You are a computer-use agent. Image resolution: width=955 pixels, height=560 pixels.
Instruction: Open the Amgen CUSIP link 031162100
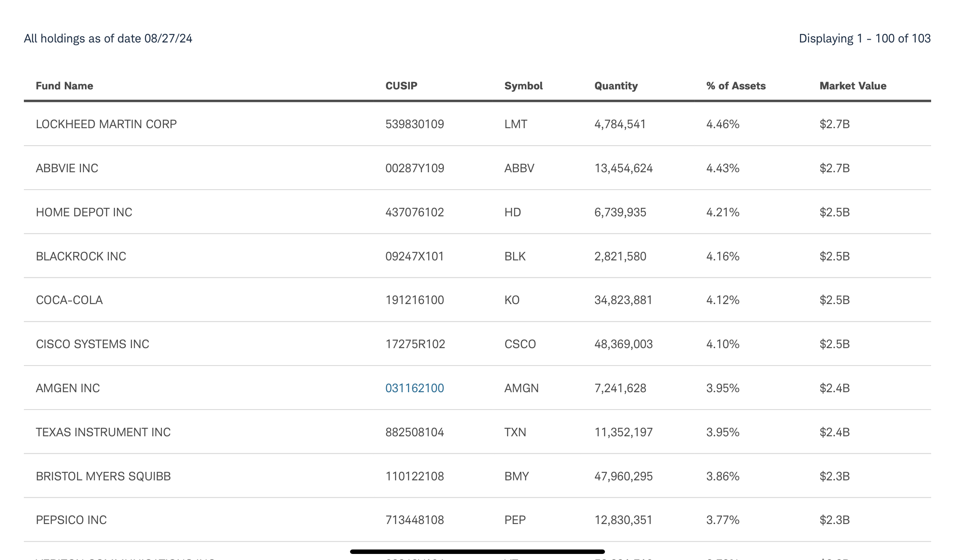pyautogui.click(x=414, y=388)
